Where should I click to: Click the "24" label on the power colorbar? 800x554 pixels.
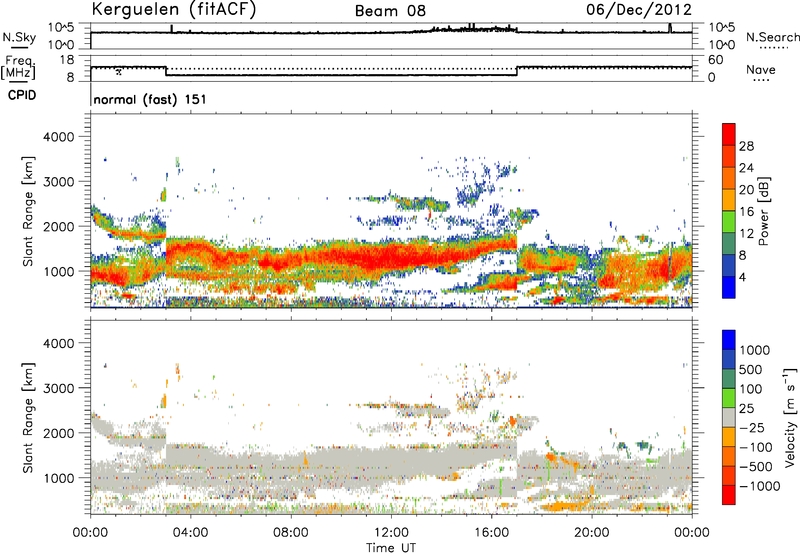point(746,168)
